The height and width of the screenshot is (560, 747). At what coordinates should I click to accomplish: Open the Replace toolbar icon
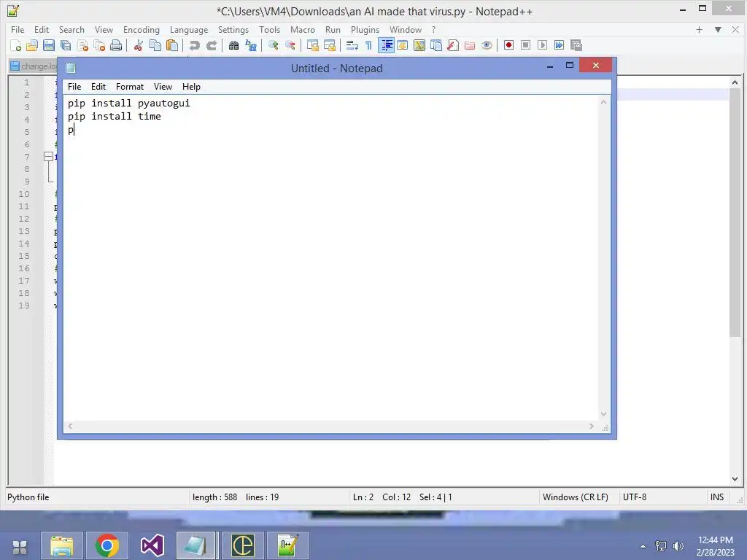[x=251, y=45]
